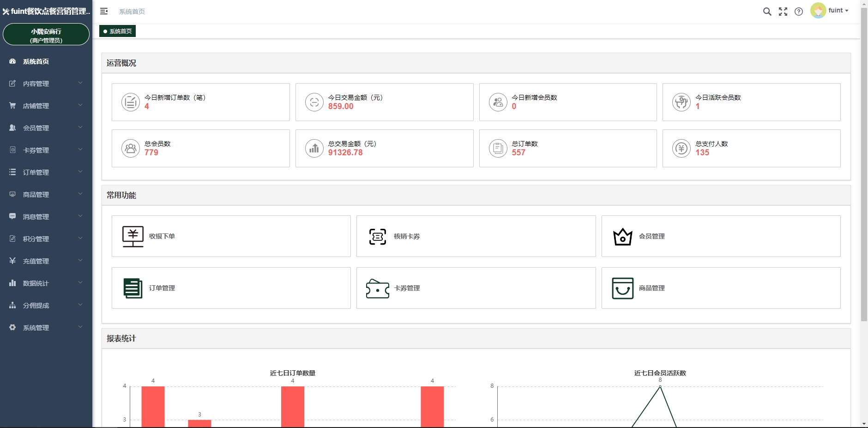
Task: Expand 数据统计 sidebar menu
Action: [46, 283]
